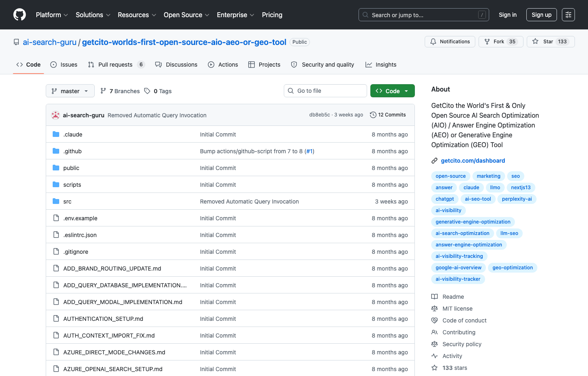Go to the Projects tab

coord(264,65)
